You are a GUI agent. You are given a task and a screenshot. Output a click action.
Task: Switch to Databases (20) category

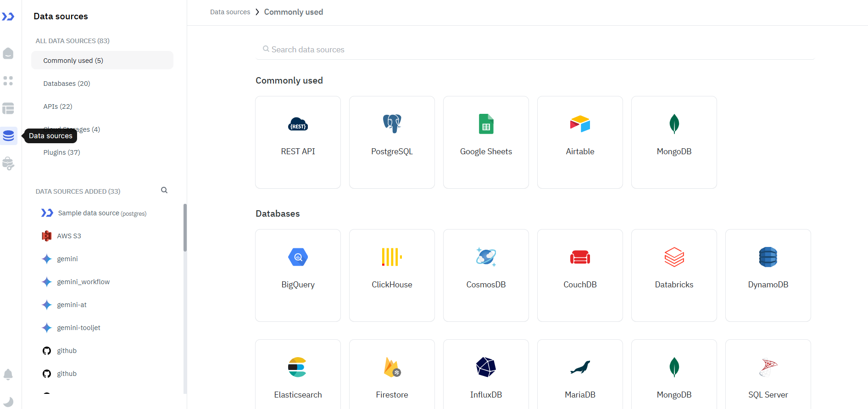[x=67, y=84]
